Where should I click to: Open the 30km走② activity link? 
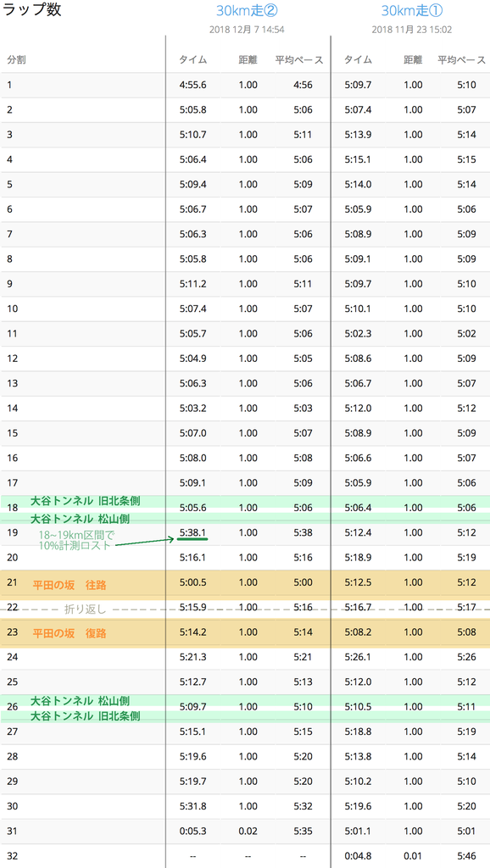click(x=247, y=10)
